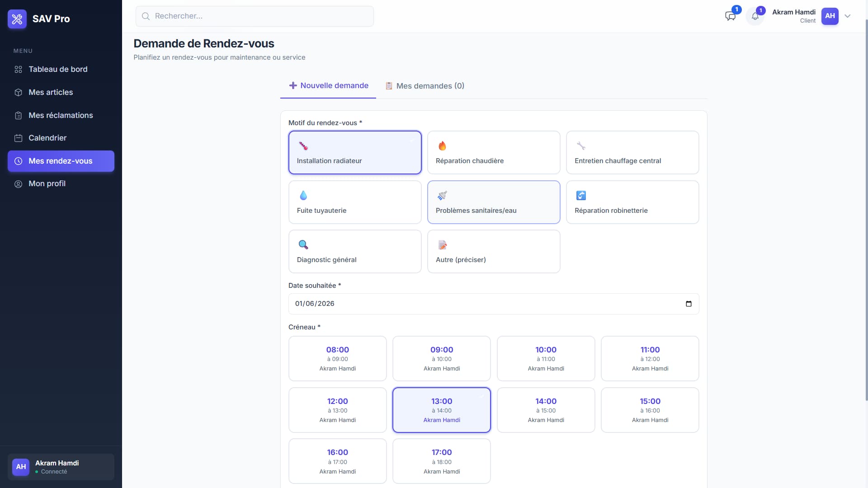
Task: Pick the 16:00 à 17:00 slot
Action: point(338,461)
